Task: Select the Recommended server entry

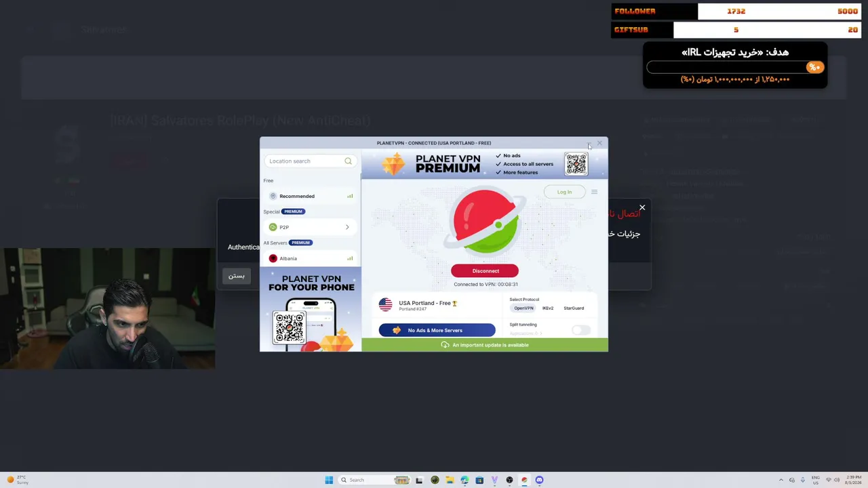Action: point(311,196)
